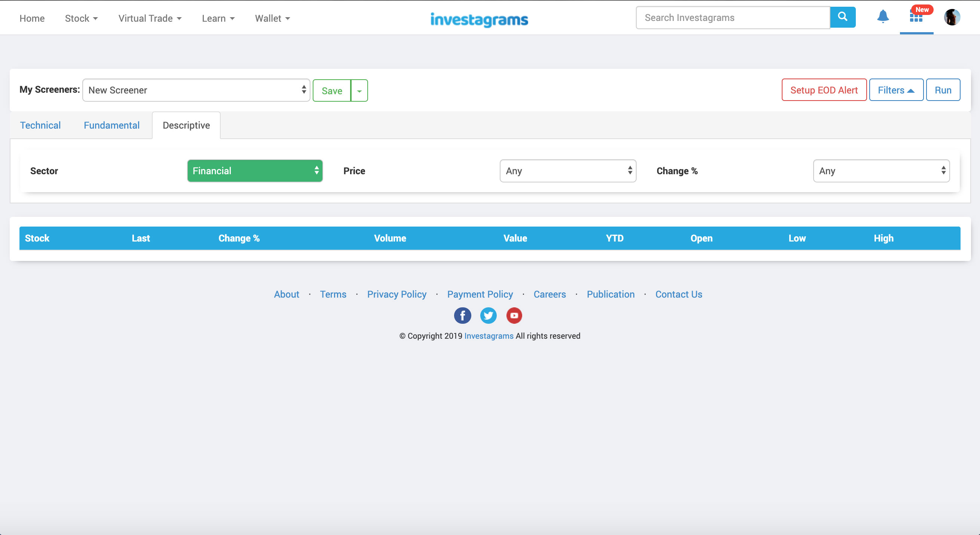Sort by Low column header

point(797,239)
